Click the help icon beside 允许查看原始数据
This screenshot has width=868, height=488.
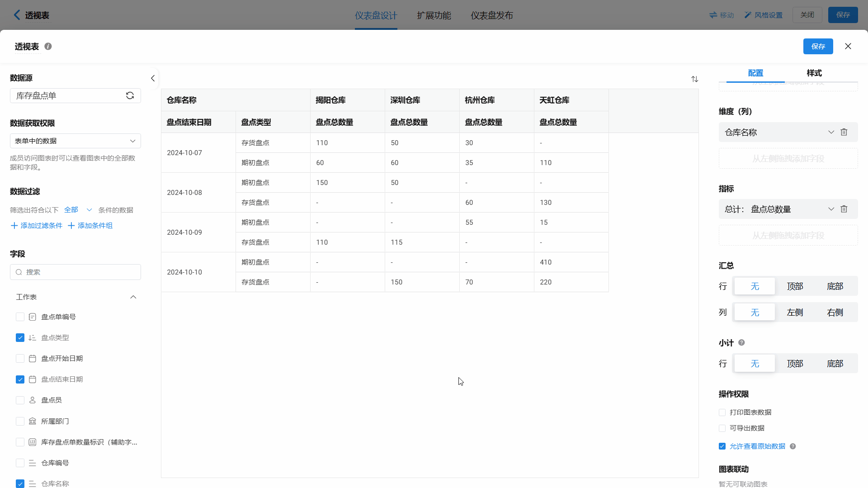(x=793, y=446)
